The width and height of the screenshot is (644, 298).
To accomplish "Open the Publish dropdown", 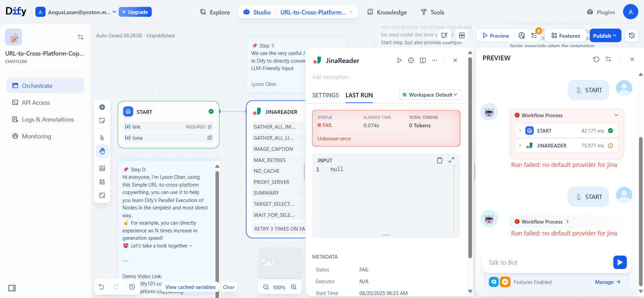I will click(605, 36).
